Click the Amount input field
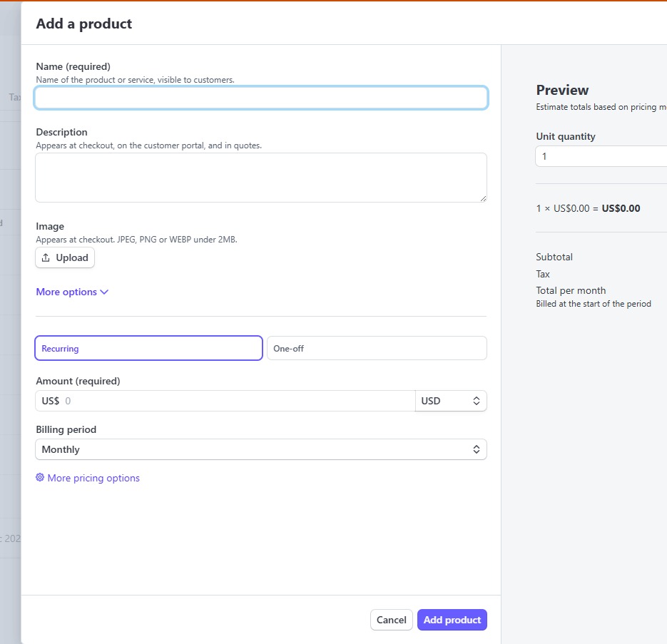Image resolution: width=667 pixels, height=644 pixels. [225, 401]
